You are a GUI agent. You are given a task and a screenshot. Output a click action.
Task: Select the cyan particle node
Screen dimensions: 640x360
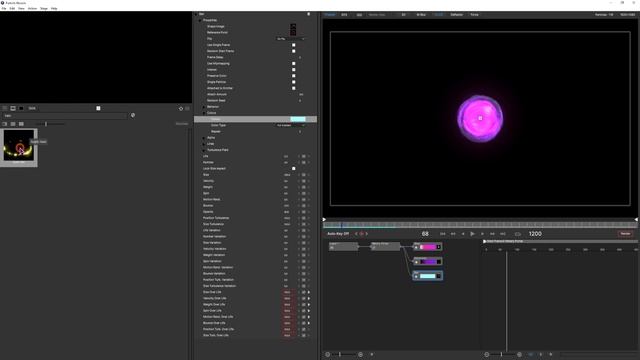(x=427, y=276)
